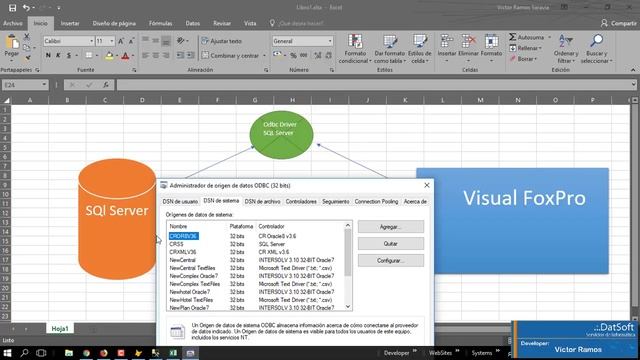This screenshot has height=360, width=640.
Task: Save the workbook with the floppy icon
Action: (x=12, y=7)
